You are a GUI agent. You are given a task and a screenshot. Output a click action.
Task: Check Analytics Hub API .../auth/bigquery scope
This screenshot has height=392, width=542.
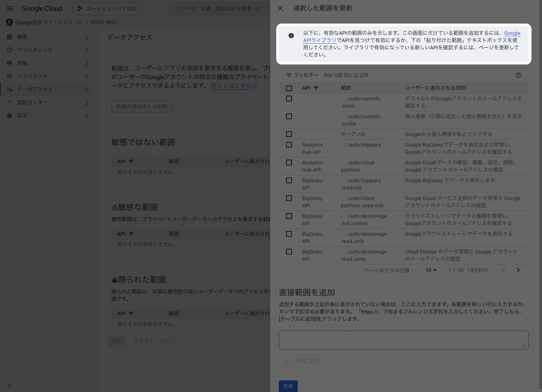point(289,145)
